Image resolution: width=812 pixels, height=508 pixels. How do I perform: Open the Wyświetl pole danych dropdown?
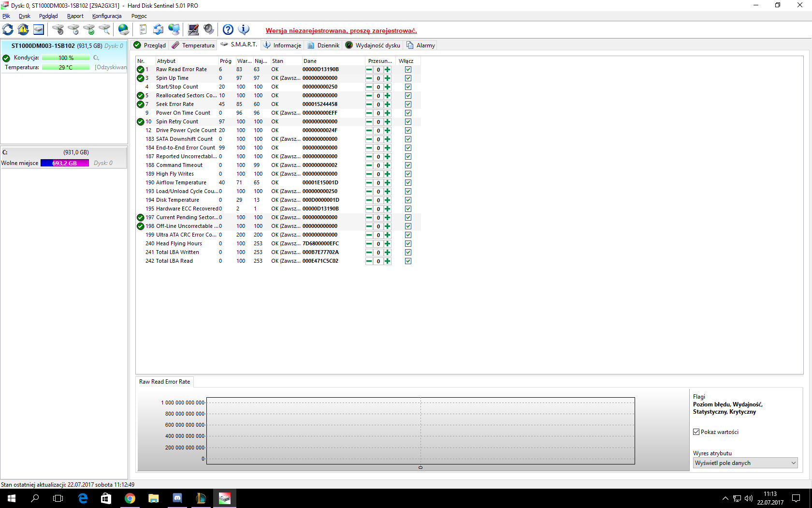pyautogui.click(x=745, y=463)
